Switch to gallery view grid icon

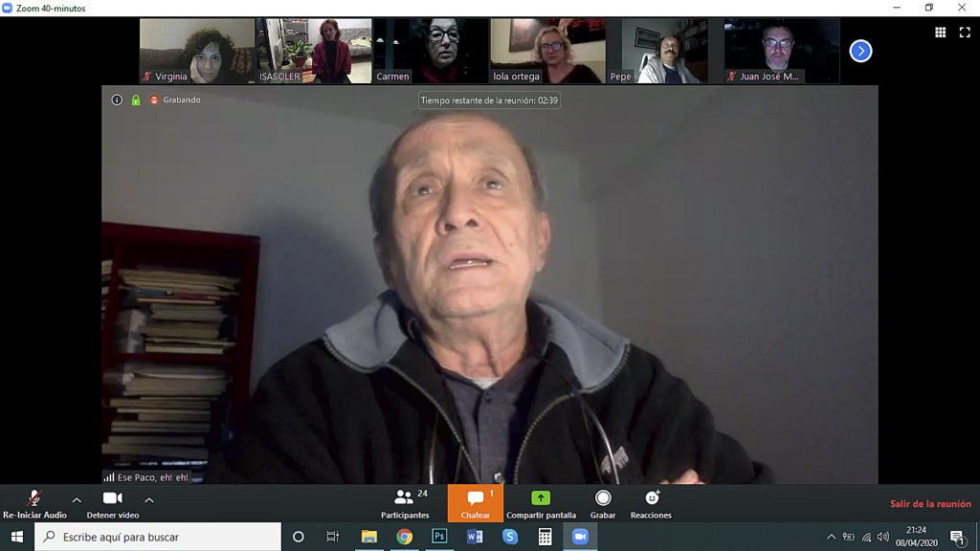click(940, 33)
